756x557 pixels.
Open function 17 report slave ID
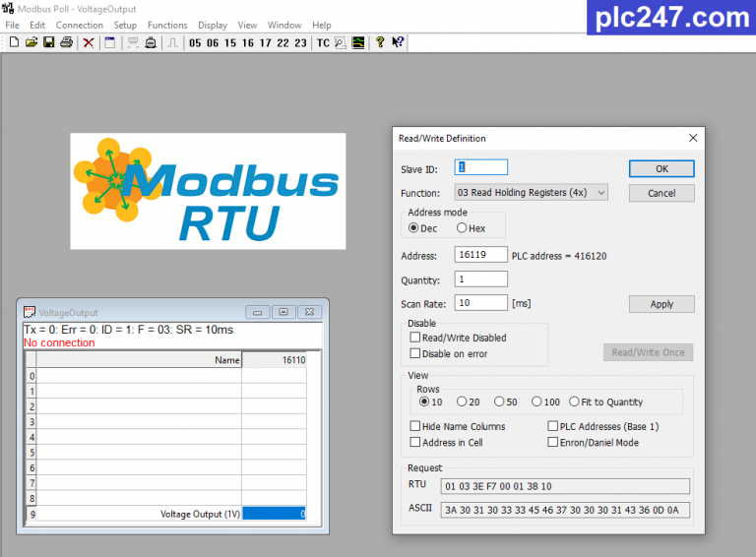(265, 43)
